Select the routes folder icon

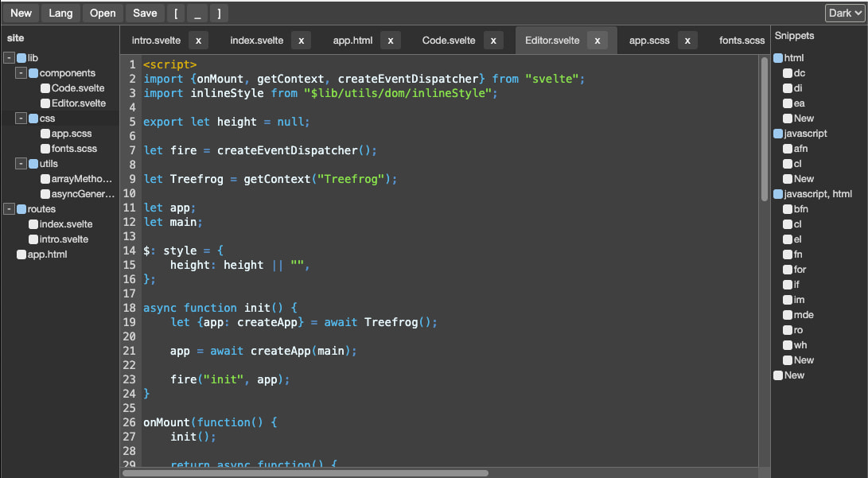[21, 209]
